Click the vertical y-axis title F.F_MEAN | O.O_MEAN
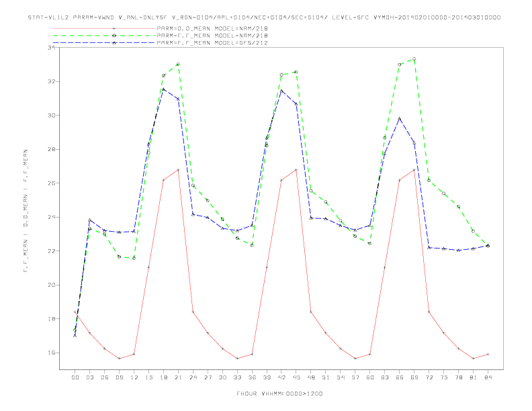The image size is (532, 411). pos(26,211)
